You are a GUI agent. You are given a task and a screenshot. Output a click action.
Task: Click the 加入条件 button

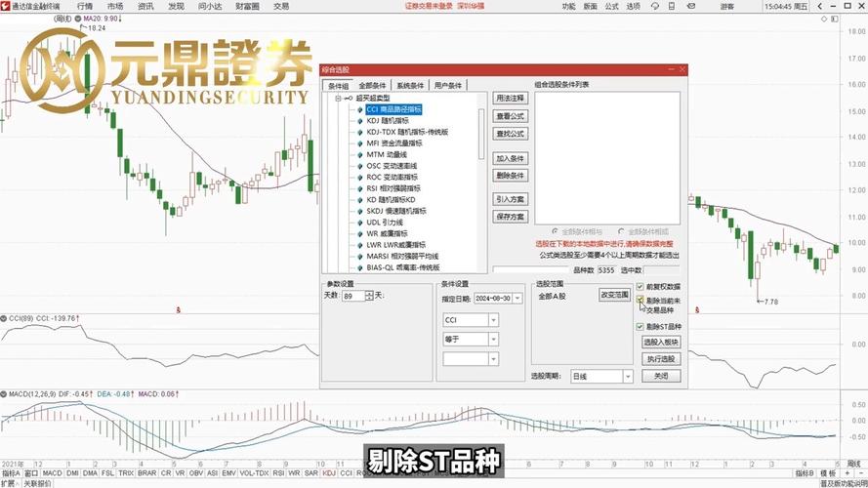click(510, 158)
